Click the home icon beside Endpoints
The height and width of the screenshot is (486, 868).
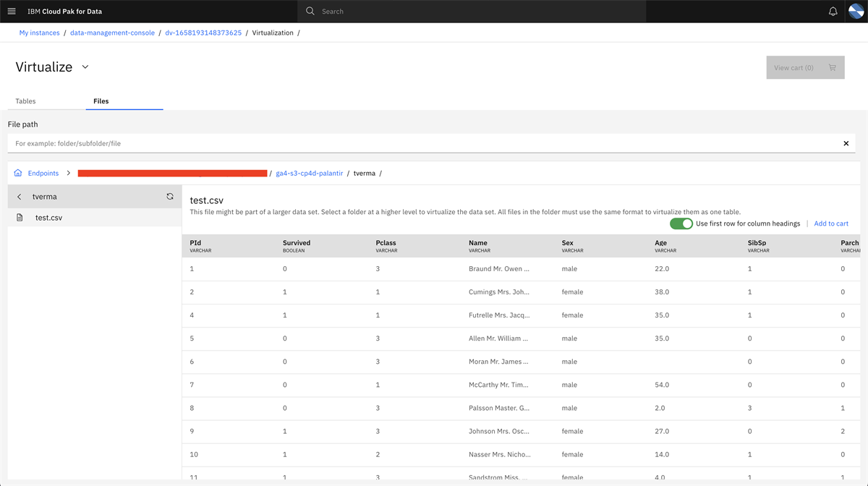[18, 174]
